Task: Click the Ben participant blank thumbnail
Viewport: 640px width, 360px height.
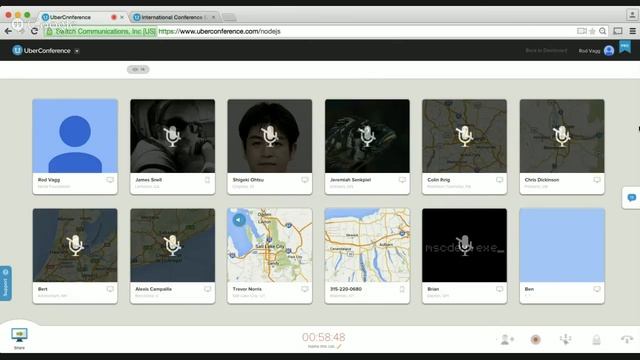Action: 562,245
